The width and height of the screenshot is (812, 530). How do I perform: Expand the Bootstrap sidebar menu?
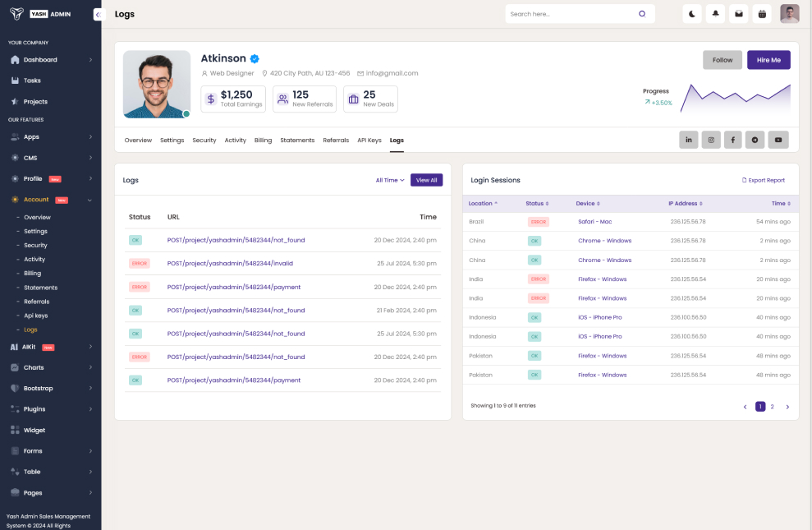[x=50, y=388]
